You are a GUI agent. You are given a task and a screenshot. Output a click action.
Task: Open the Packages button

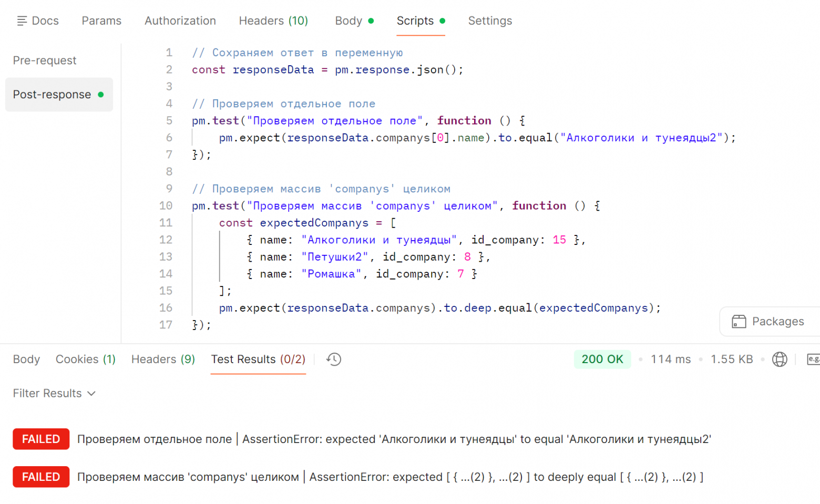[x=769, y=322]
